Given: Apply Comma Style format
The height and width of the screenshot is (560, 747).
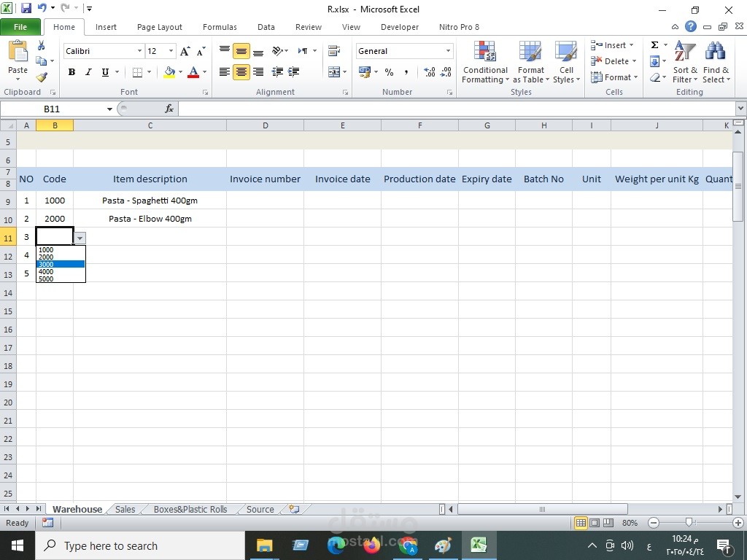Looking at the screenshot, I should [406, 72].
